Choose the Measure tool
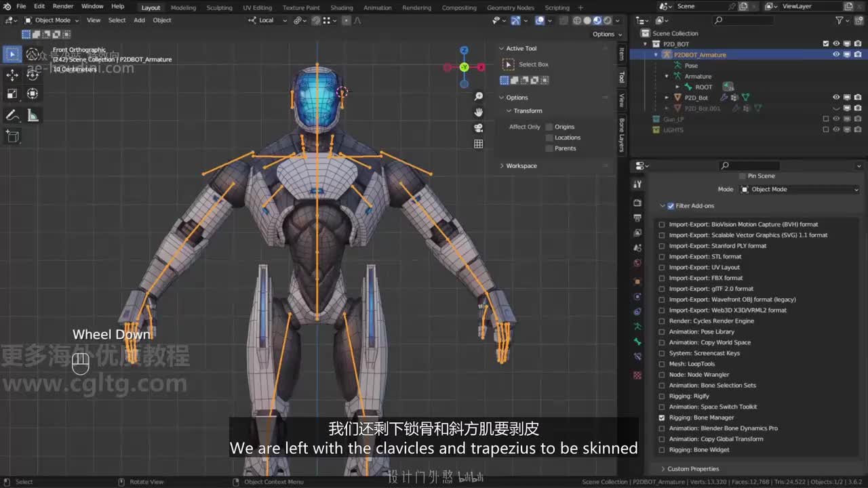 33,116
